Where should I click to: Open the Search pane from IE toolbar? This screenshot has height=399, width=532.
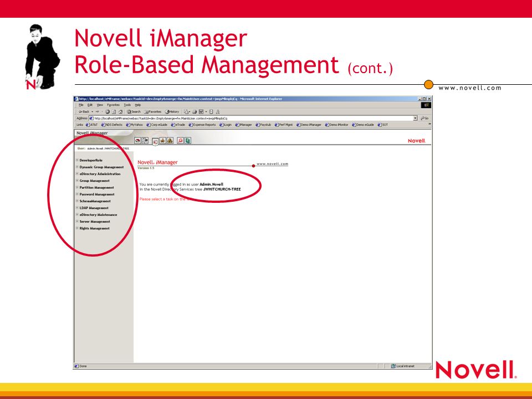tap(134, 111)
